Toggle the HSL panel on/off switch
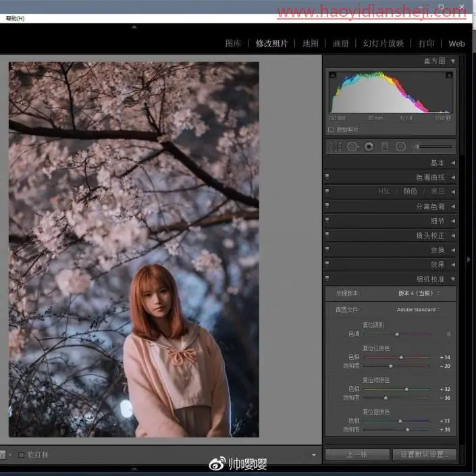 (327, 191)
